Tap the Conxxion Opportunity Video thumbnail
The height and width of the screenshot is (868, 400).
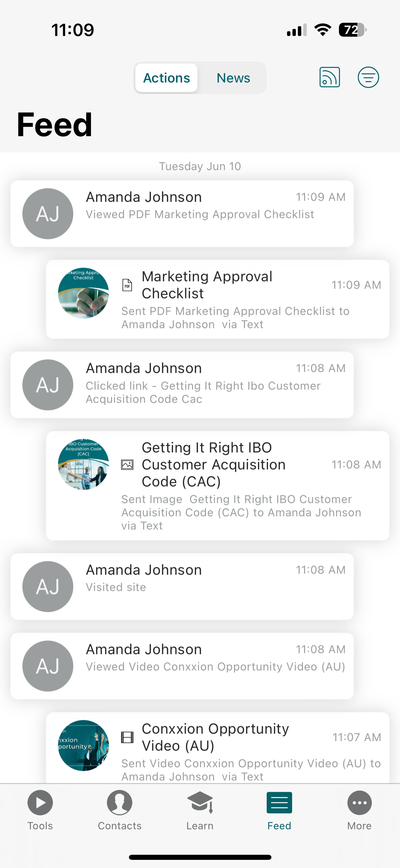[x=83, y=745]
